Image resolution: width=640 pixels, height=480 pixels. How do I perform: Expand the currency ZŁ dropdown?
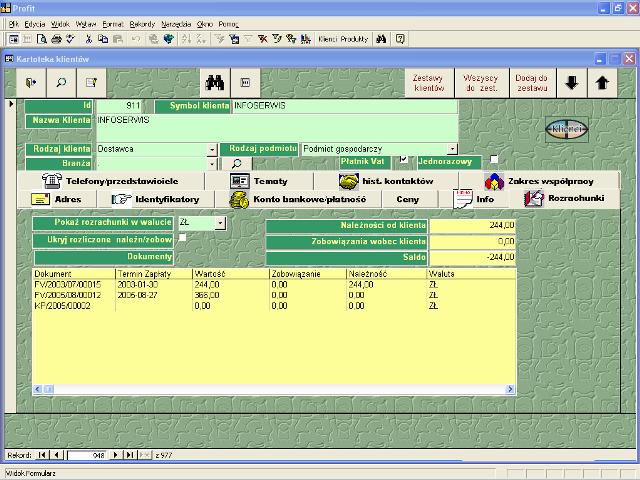[220, 223]
